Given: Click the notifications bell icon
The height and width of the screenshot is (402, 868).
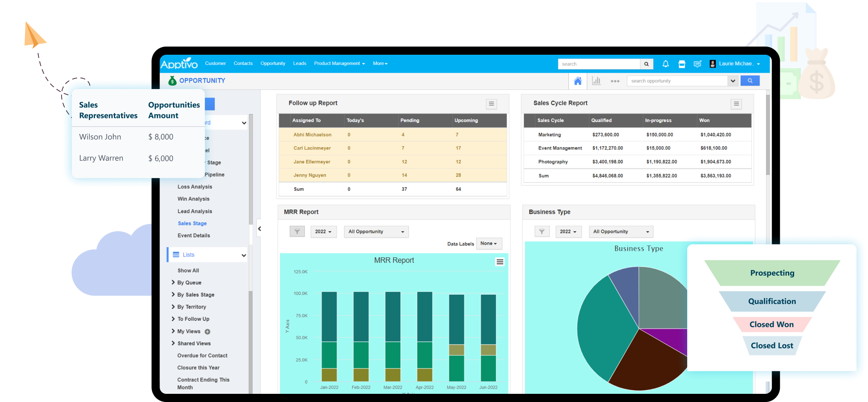Looking at the screenshot, I should 666,64.
